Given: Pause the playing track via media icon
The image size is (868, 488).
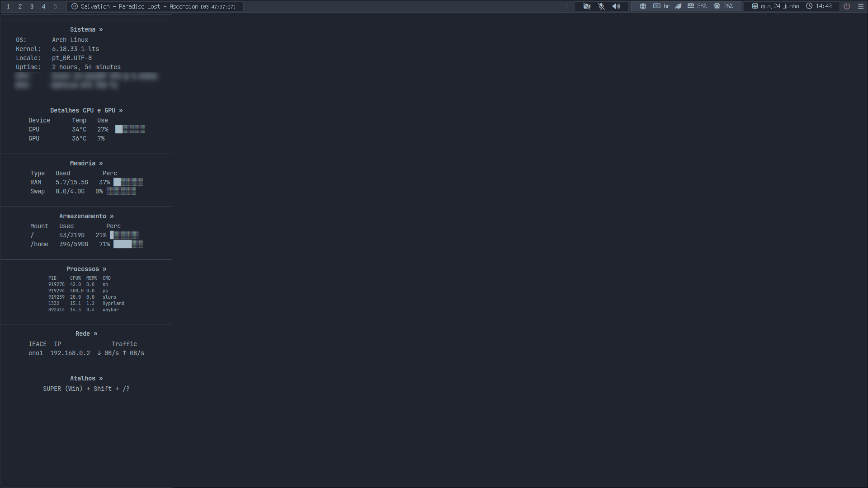Looking at the screenshot, I should click(75, 6).
